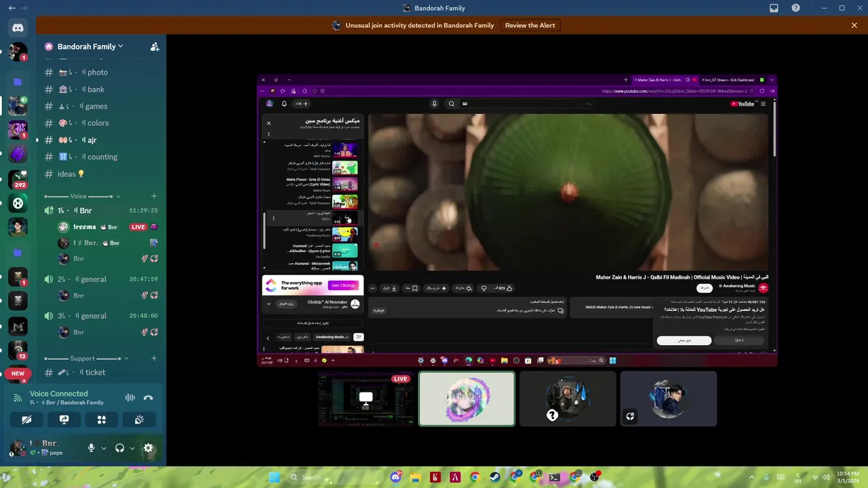Open the first server folder icon
Screen dimensions: 868x488
[x=18, y=82]
